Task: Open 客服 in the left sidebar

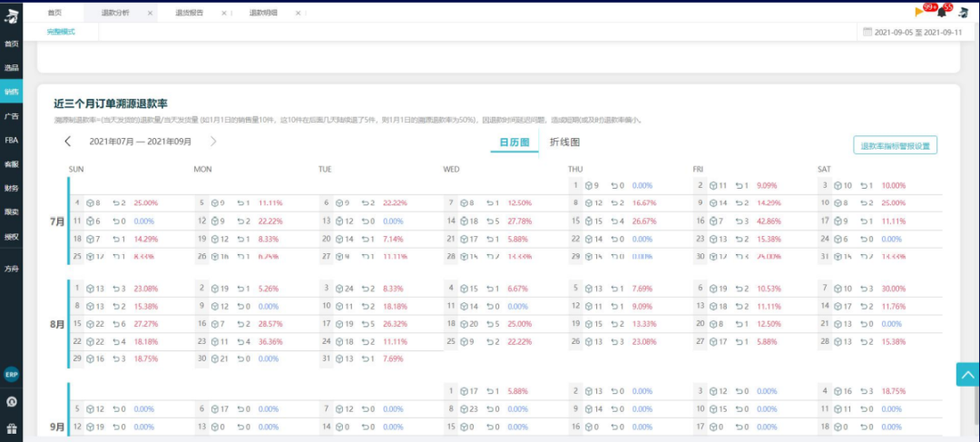Action: click(11, 164)
